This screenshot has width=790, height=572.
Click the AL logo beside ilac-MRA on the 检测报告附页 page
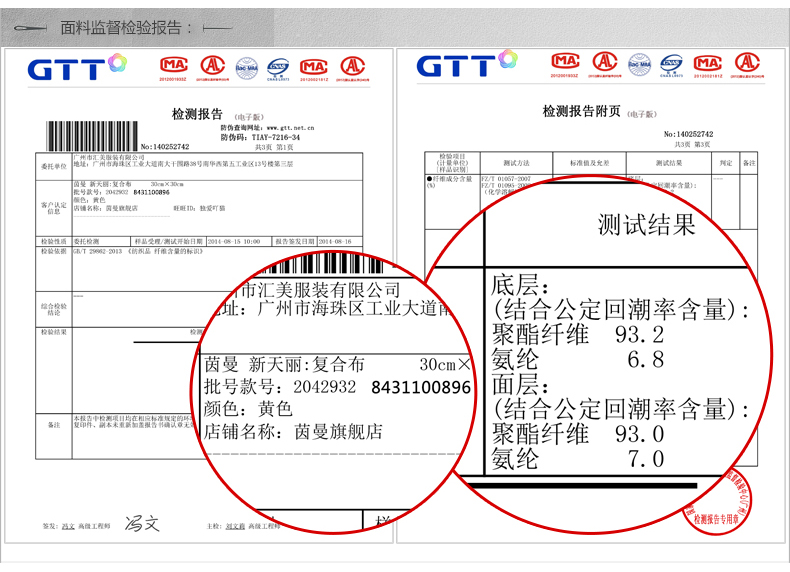[605, 63]
